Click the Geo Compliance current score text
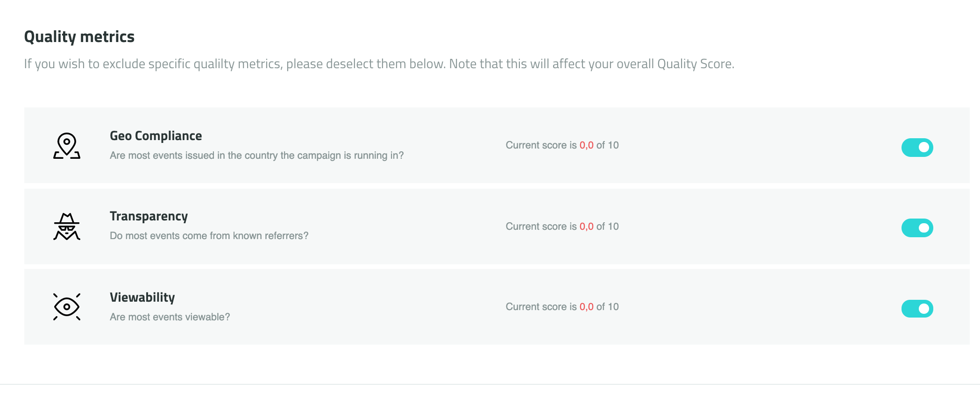980x396 pixels. [x=562, y=145]
